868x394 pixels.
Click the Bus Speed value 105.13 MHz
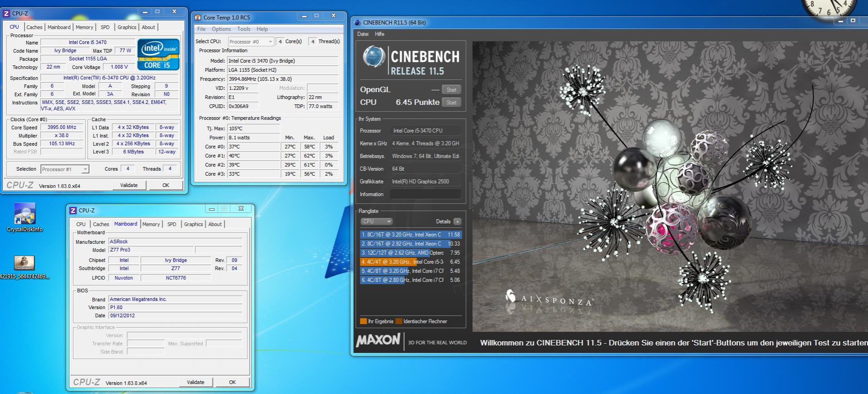click(62, 143)
